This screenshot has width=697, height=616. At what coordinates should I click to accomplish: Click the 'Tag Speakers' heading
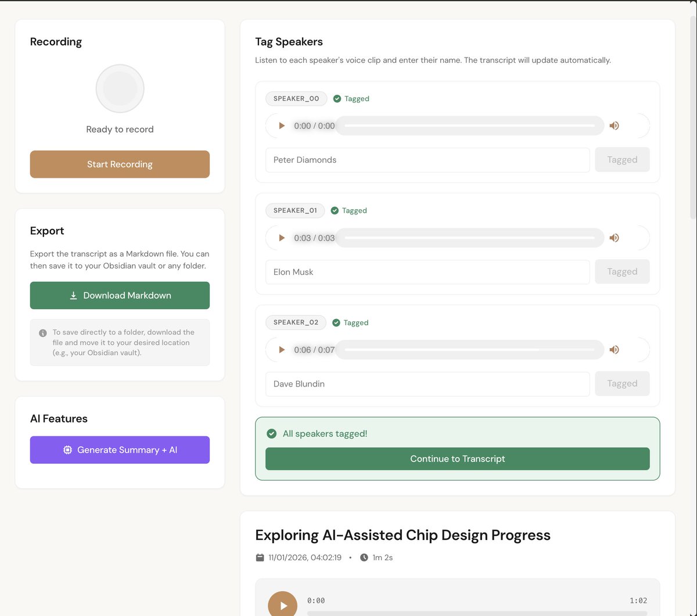pyautogui.click(x=289, y=42)
